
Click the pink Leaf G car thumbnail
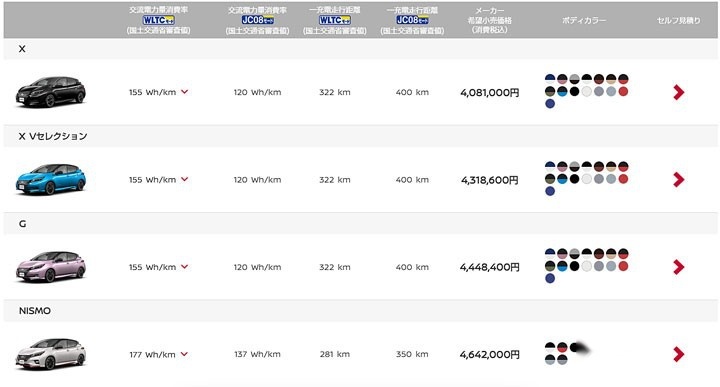51,266
